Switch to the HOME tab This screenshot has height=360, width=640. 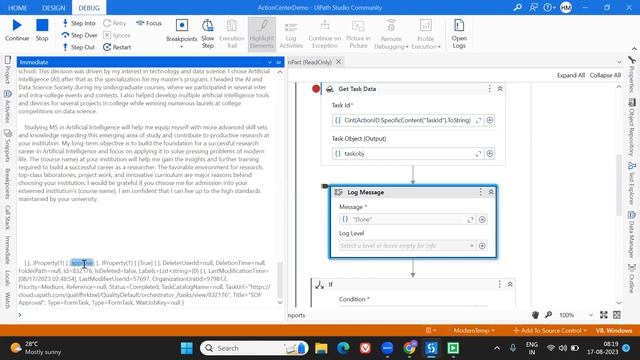pyautogui.click(x=18, y=8)
